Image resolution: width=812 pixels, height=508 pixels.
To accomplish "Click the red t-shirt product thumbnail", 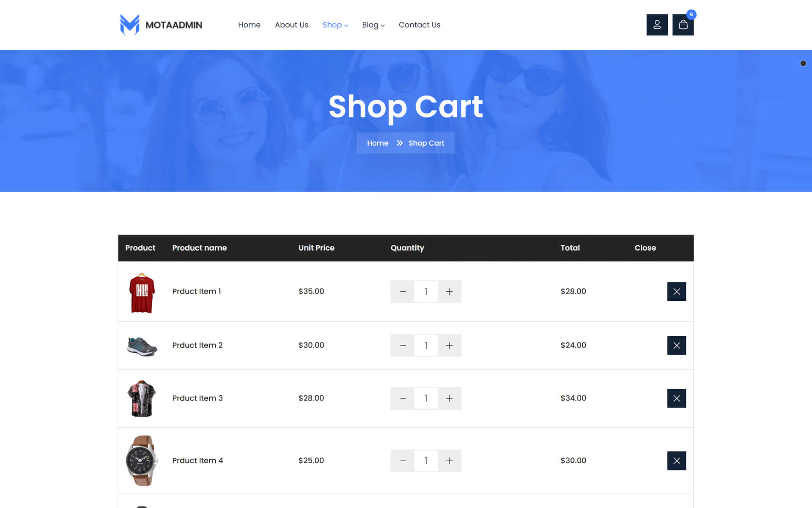I will 142,293.
